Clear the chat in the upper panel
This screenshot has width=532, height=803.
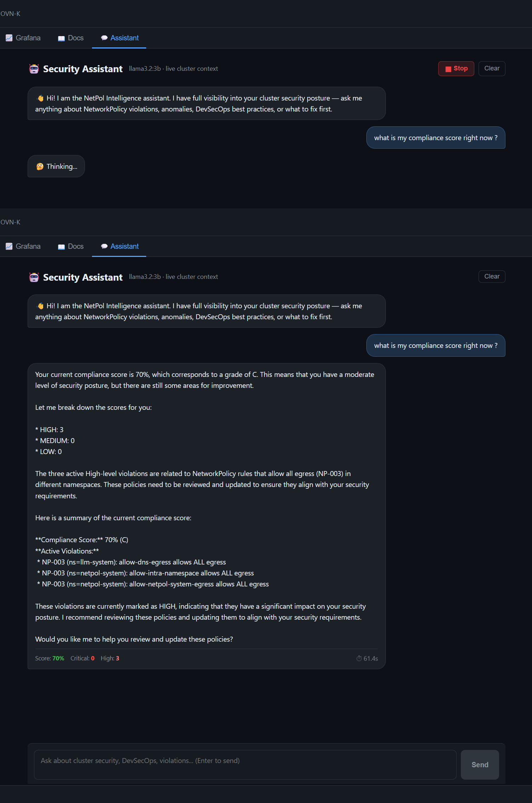click(x=492, y=69)
